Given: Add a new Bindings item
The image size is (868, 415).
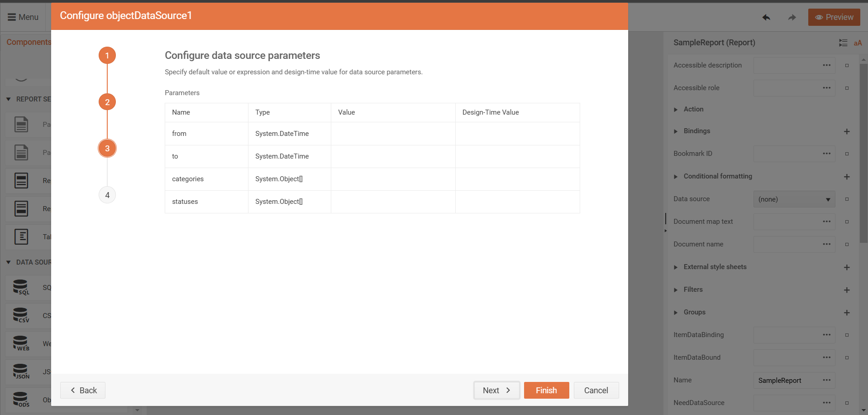Looking at the screenshot, I should tap(847, 131).
